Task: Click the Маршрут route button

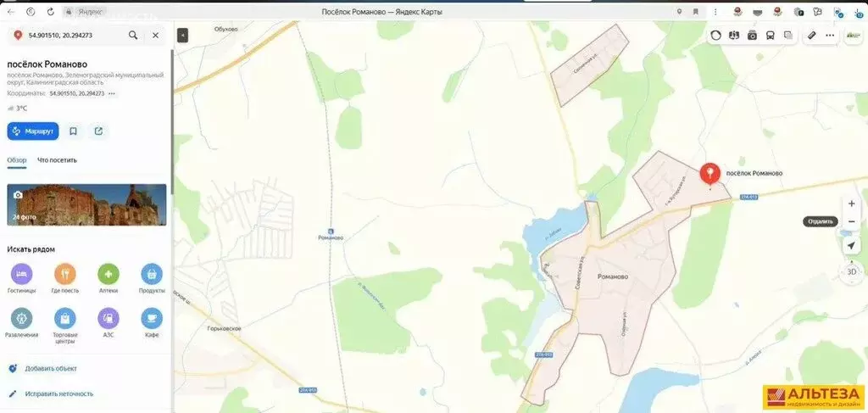Action: [x=32, y=131]
